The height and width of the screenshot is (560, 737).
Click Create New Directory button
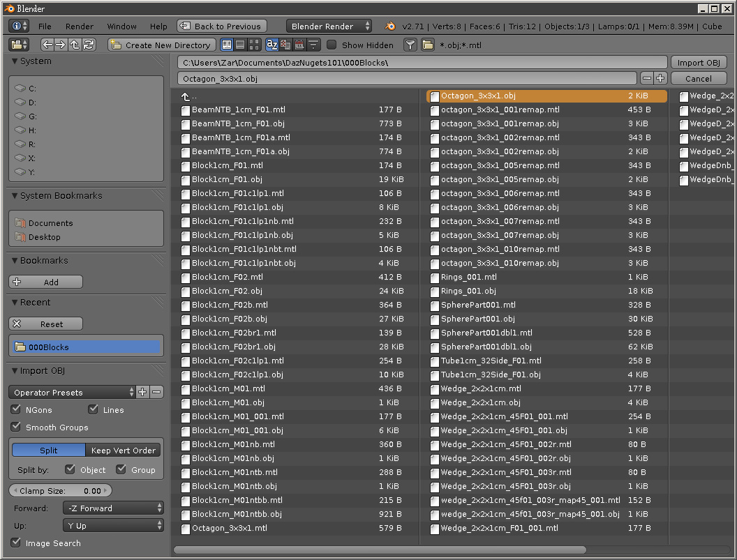(162, 45)
